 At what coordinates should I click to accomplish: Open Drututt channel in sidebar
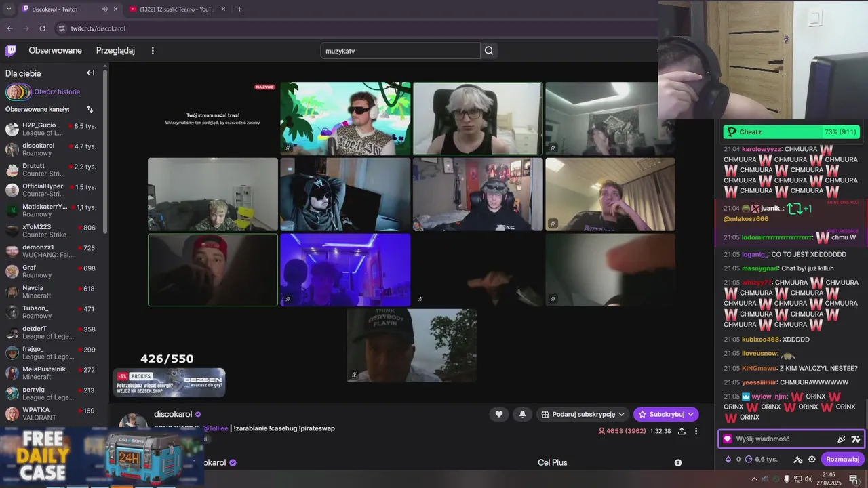pos(52,169)
